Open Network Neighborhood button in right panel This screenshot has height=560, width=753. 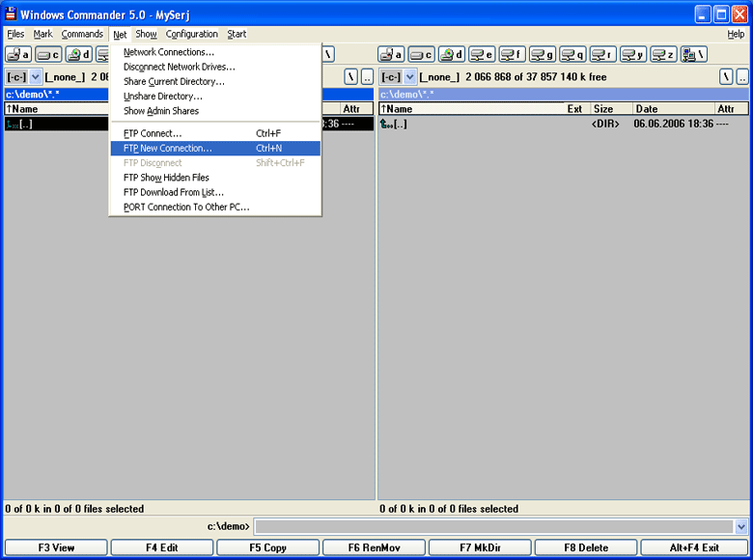tap(693, 54)
